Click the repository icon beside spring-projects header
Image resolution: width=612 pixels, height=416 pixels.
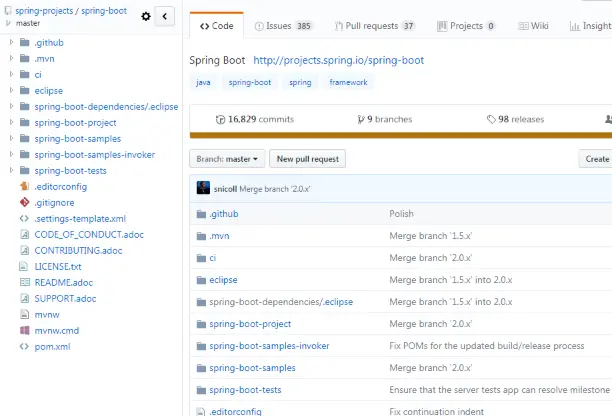pos(8,11)
